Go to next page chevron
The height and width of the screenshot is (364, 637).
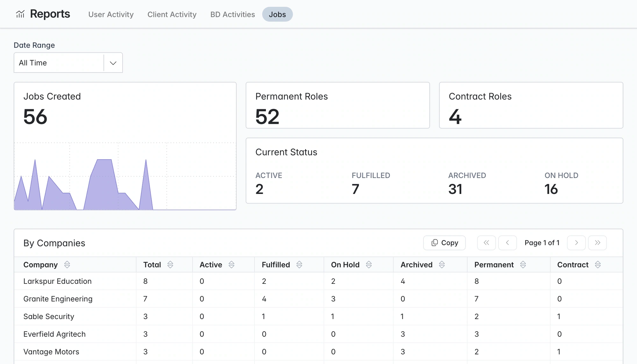[576, 243]
